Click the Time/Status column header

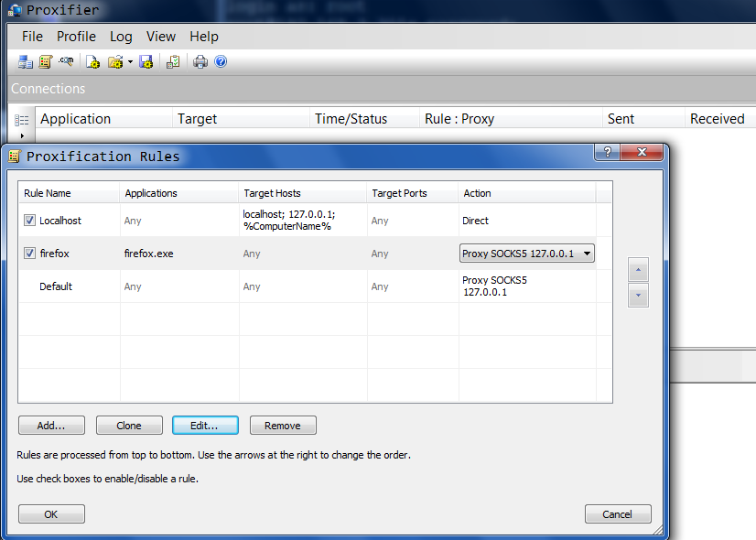[364, 119]
